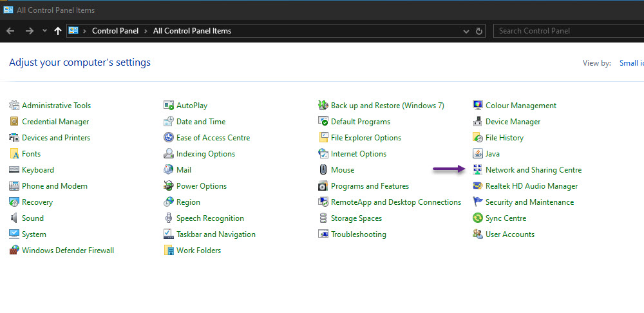Expand the chevron after Control Panel breadcrumb
Screen dimensions: 644x313
tap(146, 31)
